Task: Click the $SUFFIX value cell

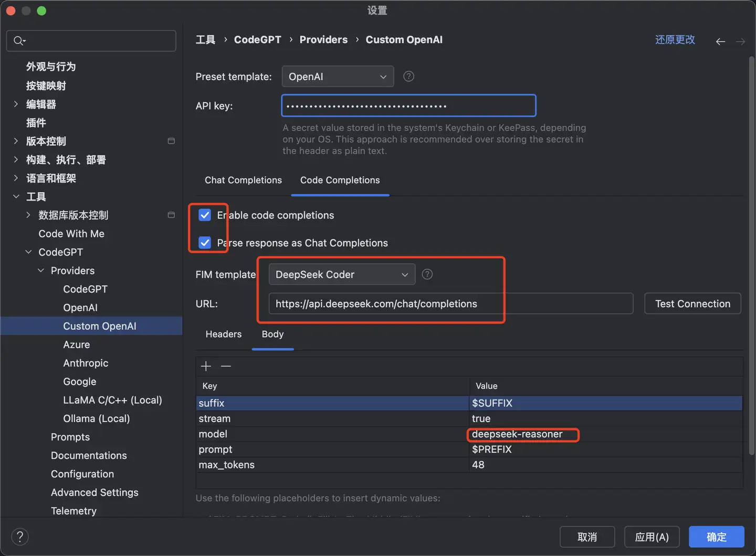Action: pos(606,403)
